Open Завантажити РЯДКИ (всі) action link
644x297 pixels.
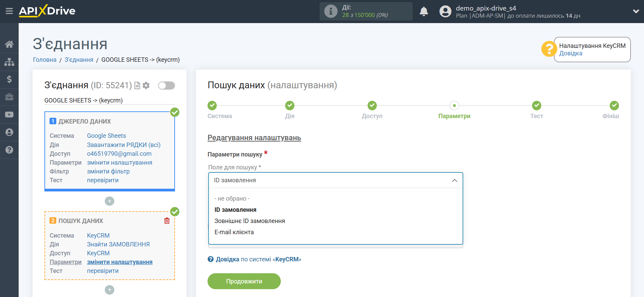point(124,145)
